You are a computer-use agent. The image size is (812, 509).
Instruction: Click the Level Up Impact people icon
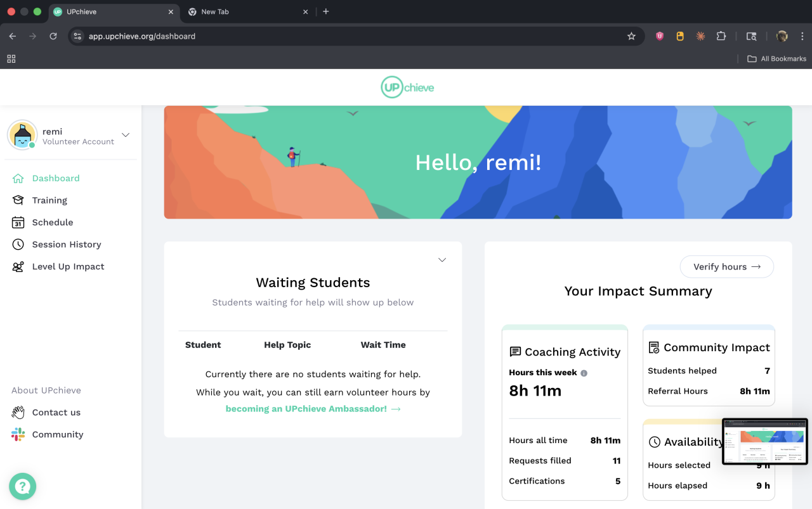click(18, 267)
